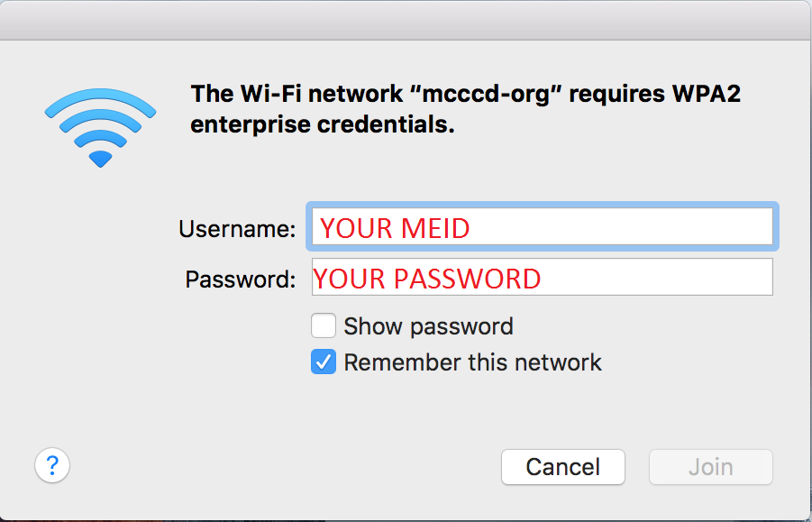This screenshot has width=812, height=522.
Task: Click the "enterprise credentials." heading line
Action: (323, 124)
